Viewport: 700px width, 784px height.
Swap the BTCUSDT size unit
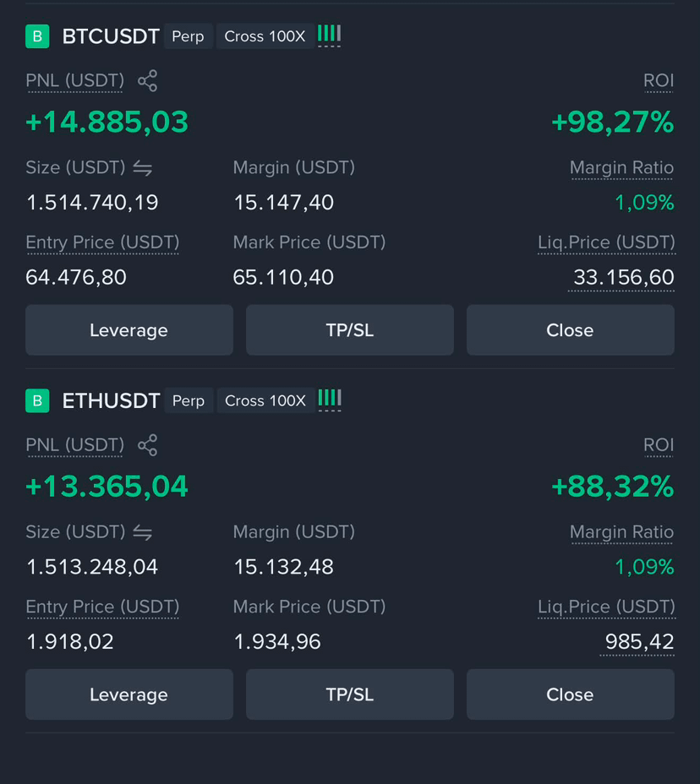(x=143, y=168)
